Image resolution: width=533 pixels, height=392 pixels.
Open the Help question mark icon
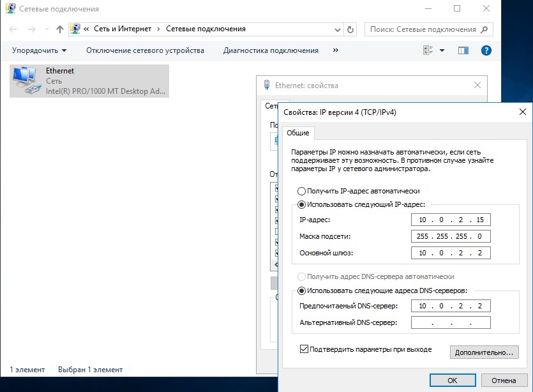pyautogui.click(x=485, y=50)
